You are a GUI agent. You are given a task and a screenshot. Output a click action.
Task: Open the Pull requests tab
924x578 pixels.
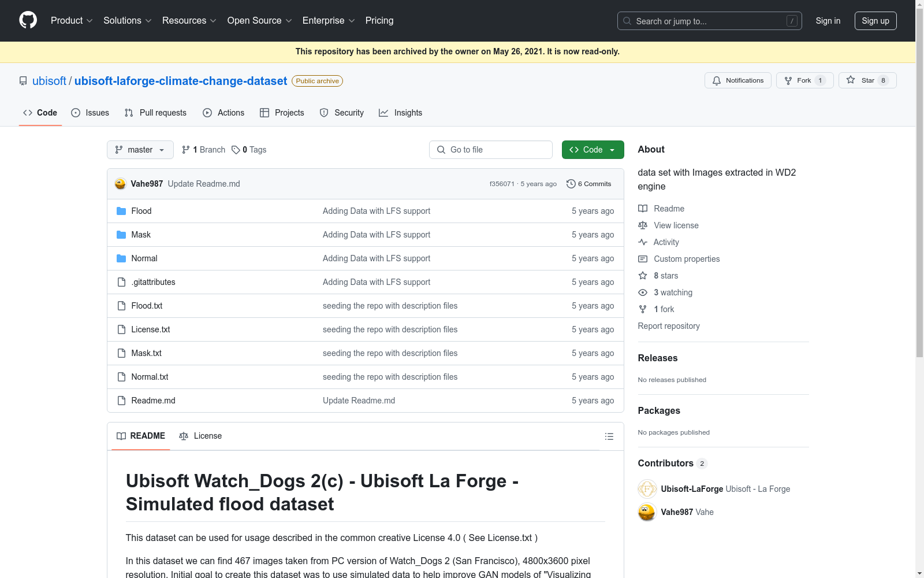[155, 113]
